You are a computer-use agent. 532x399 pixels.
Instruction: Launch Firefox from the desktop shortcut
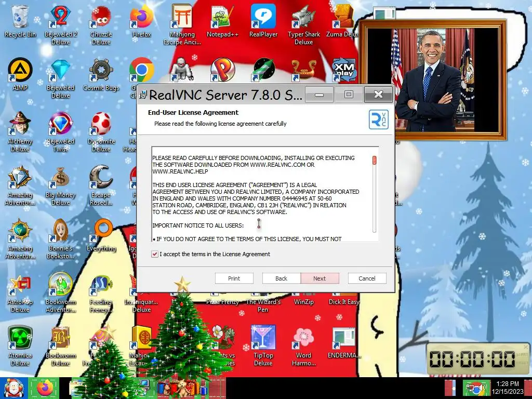pyautogui.click(x=141, y=21)
